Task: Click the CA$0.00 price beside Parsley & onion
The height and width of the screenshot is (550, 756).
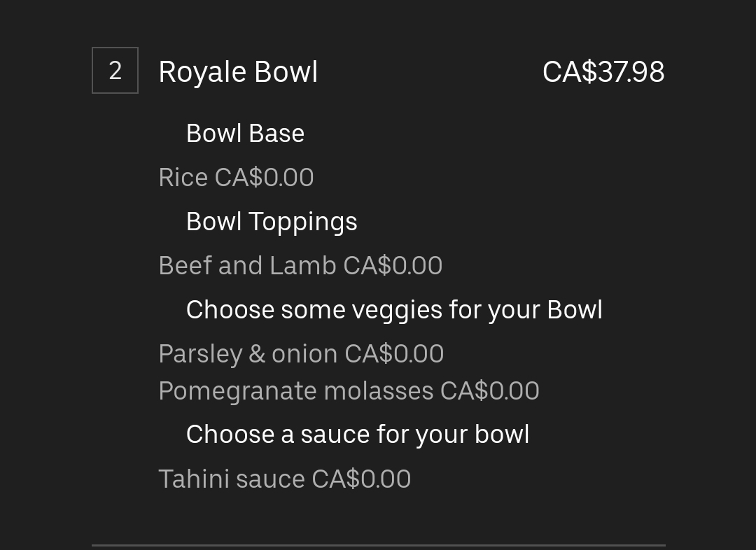Action: click(394, 354)
